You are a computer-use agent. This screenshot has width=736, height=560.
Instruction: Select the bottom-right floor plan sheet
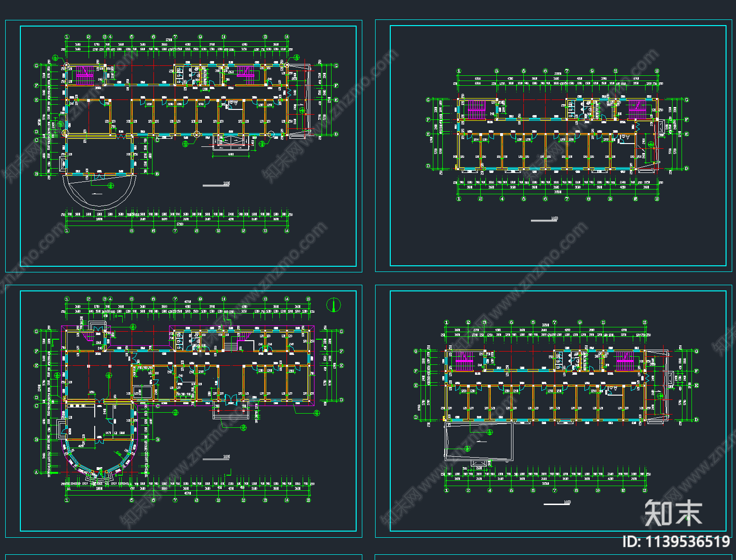pyautogui.click(x=554, y=411)
